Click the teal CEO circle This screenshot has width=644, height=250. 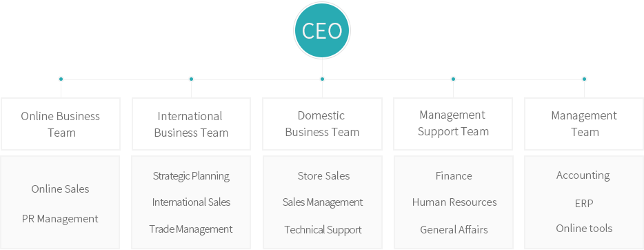(322, 30)
